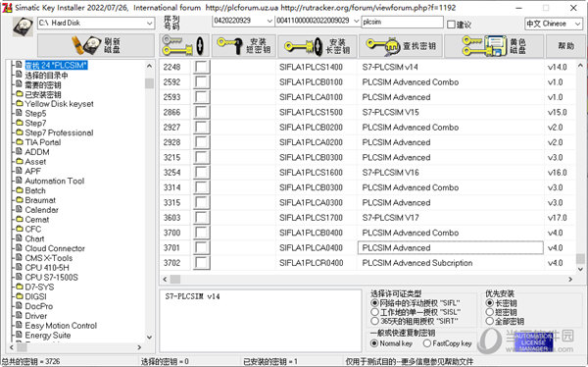Viewport: 588px width, 367px height.
Task: Open the Yellow Disk toolbar button
Action: [494, 46]
